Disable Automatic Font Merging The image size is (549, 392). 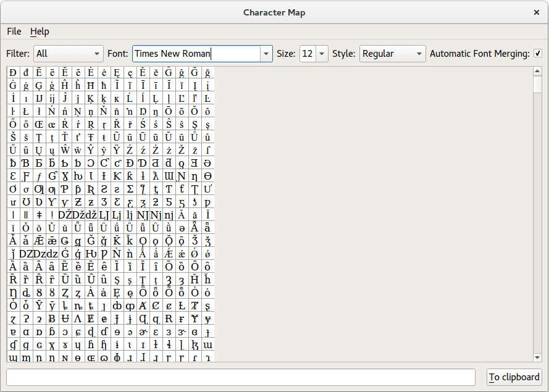click(x=537, y=54)
